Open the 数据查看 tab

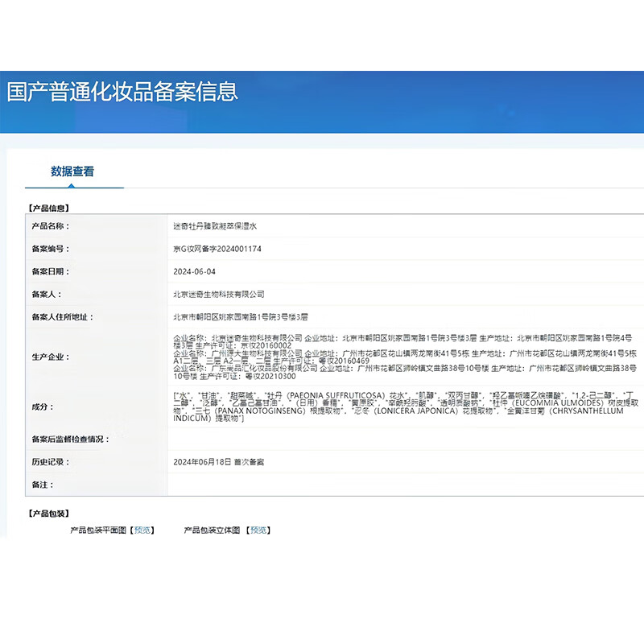pos(72,171)
